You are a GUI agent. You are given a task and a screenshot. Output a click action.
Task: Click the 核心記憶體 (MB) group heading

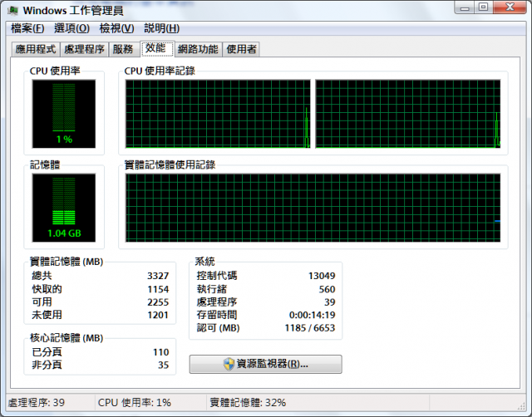(x=66, y=338)
